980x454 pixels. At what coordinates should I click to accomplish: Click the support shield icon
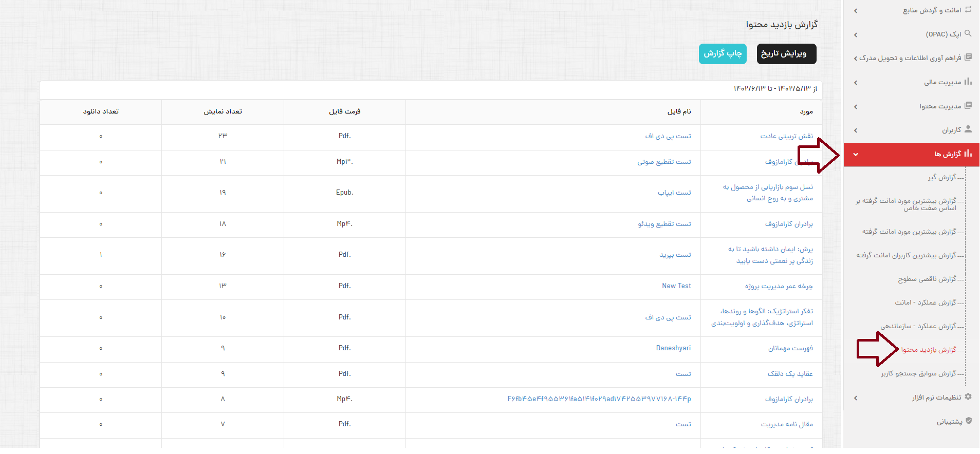click(968, 421)
